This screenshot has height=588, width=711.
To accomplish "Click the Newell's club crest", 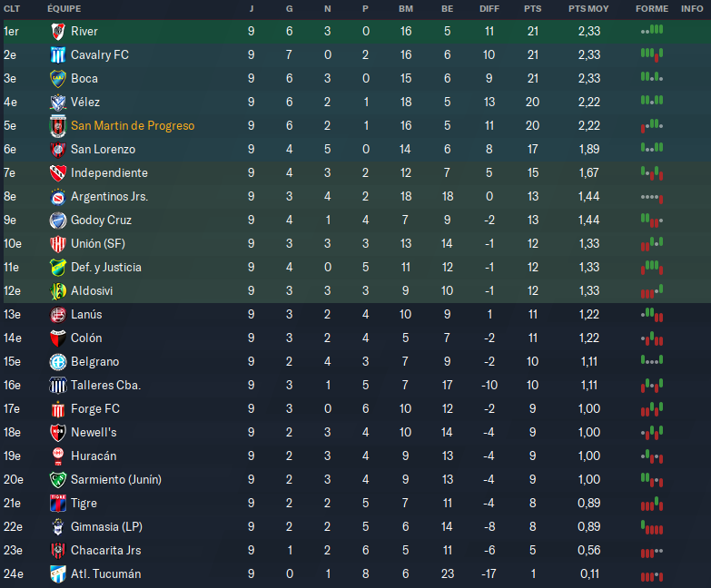I will (58, 433).
